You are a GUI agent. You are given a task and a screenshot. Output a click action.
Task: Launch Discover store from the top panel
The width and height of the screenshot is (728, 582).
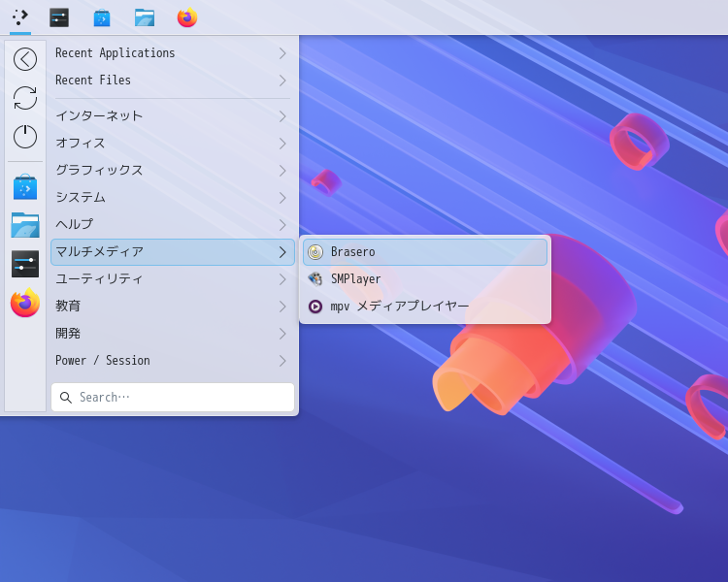point(102,17)
